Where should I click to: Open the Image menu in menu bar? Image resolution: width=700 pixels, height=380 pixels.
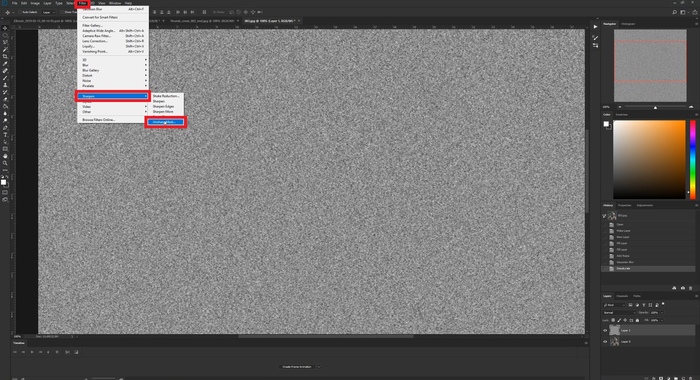click(x=35, y=3)
